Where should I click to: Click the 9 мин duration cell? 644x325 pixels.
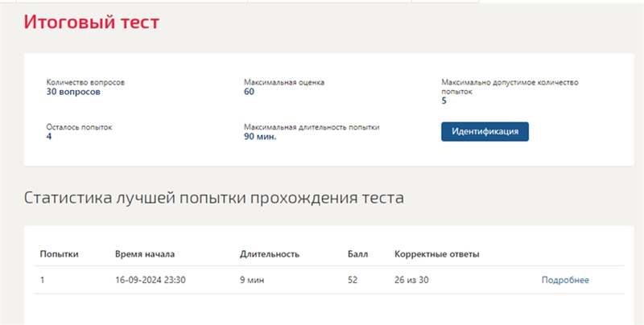(x=252, y=280)
